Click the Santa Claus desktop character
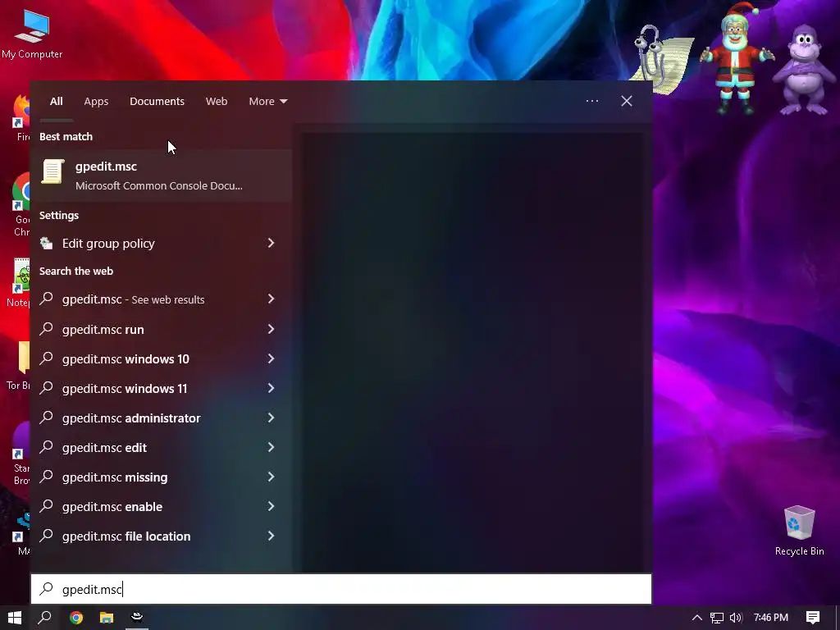Viewport: 840px width, 630px height. (x=737, y=58)
